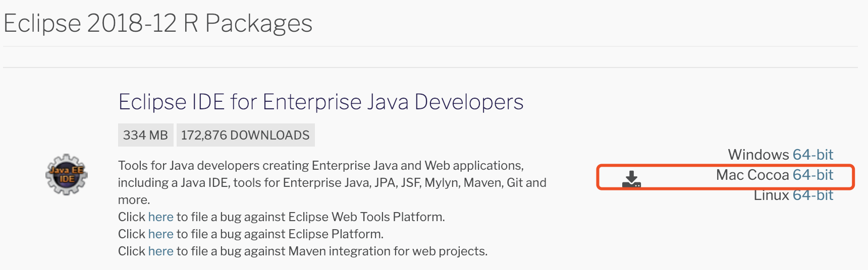868x270 pixels.
Task: Open 'here' link for Eclipse Platform bug
Action: (160, 234)
